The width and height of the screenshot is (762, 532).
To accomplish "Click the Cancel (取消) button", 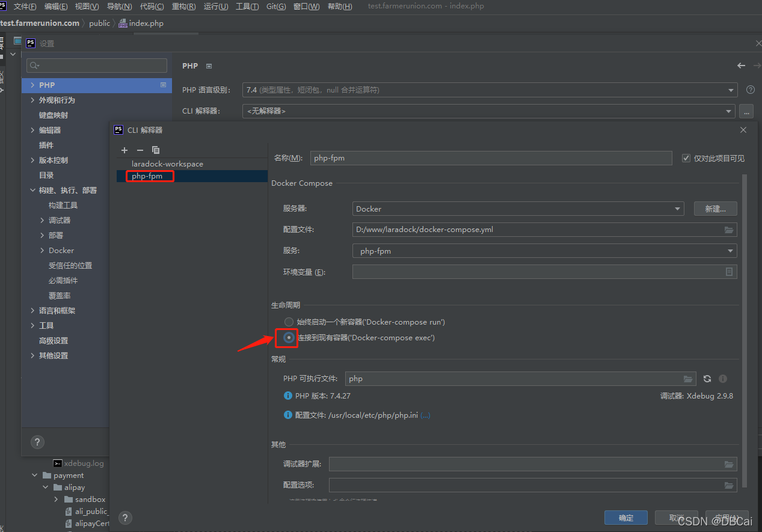I will click(677, 518).
